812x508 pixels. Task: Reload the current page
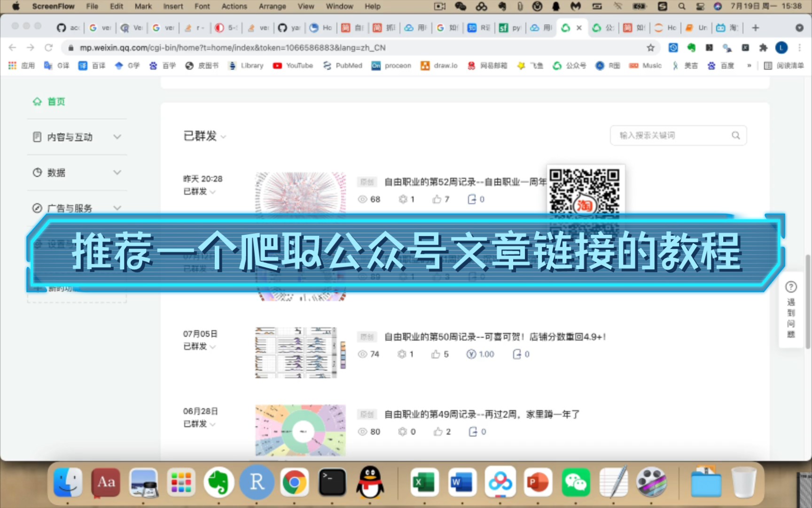tap(48, 48)
